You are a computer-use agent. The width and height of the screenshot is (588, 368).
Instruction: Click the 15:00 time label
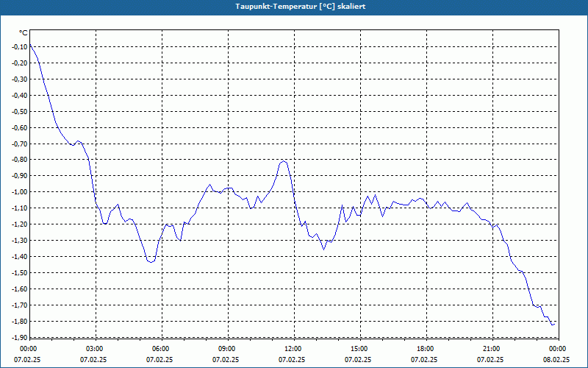tap(359, 349)
